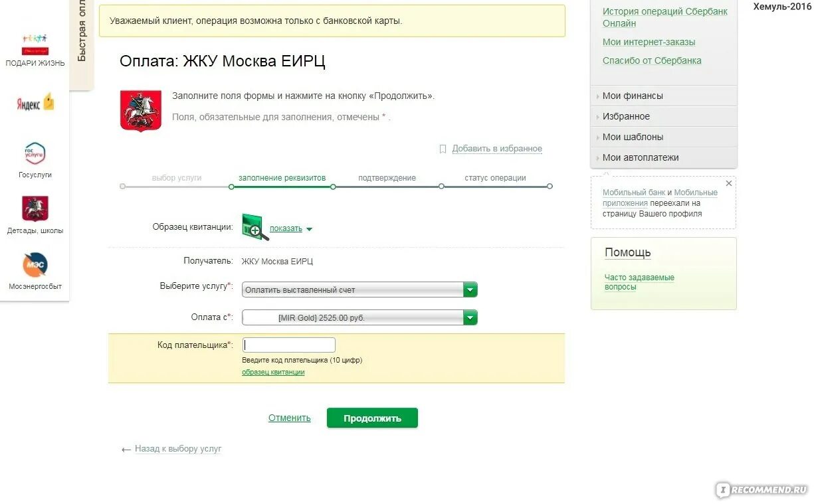The width and height of the screenshot is (814, 504).
Task: Open the Спасибо от Сбербанка link
Action: coord(652,60)
